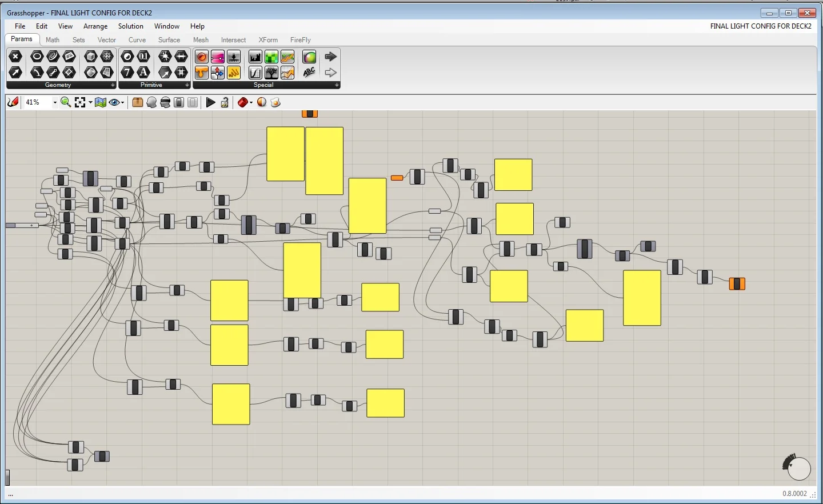Open the Solution menu
823x504 pixels.
pyautogui.click(x=131, y=26)
